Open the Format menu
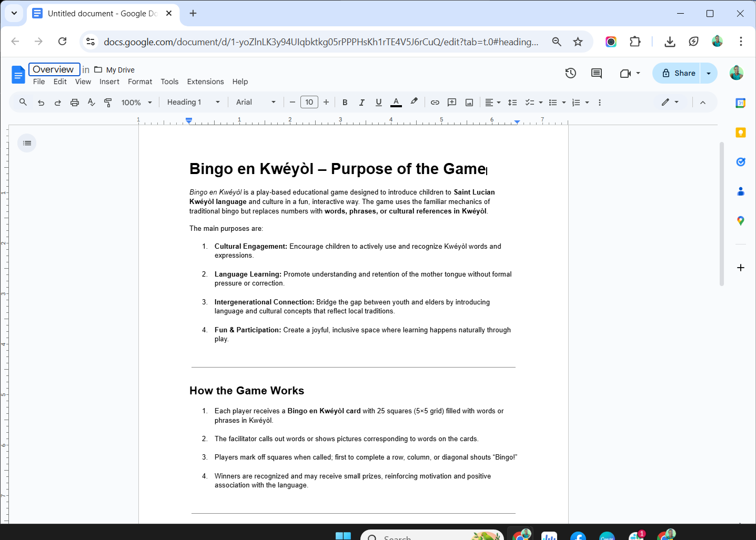 point(140,81)
